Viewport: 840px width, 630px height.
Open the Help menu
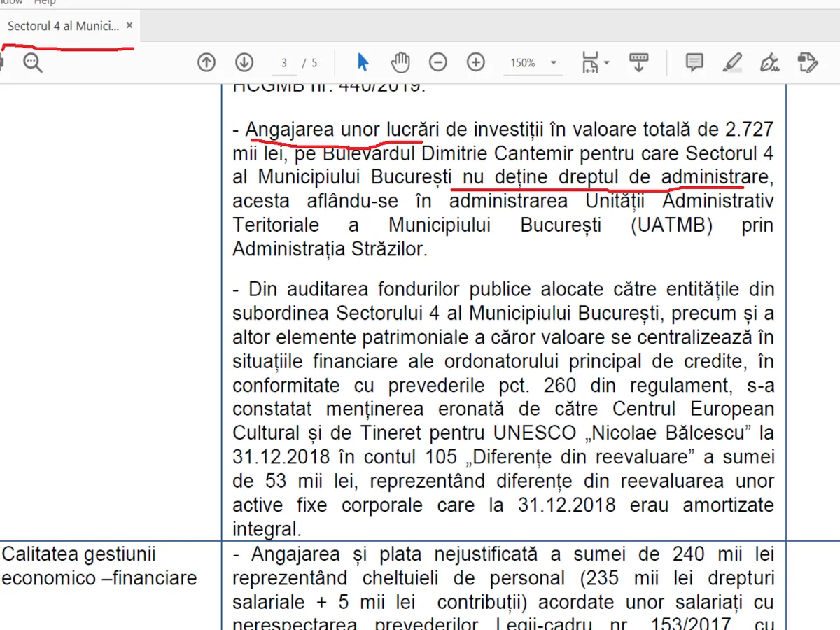(x=45, y=3)
